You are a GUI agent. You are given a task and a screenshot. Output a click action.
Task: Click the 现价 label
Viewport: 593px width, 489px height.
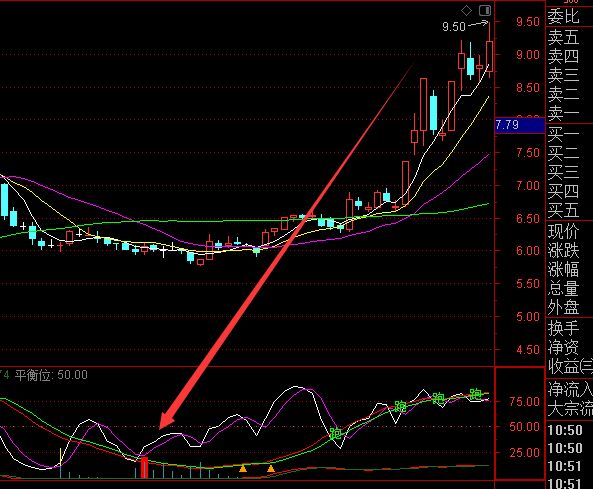pos(564,231)
